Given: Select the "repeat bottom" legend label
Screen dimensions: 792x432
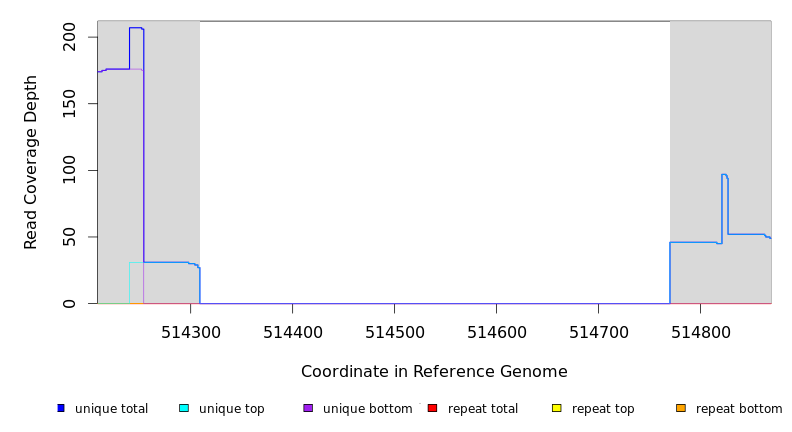Looking at the screenshot, I should (x=739, y=409).
